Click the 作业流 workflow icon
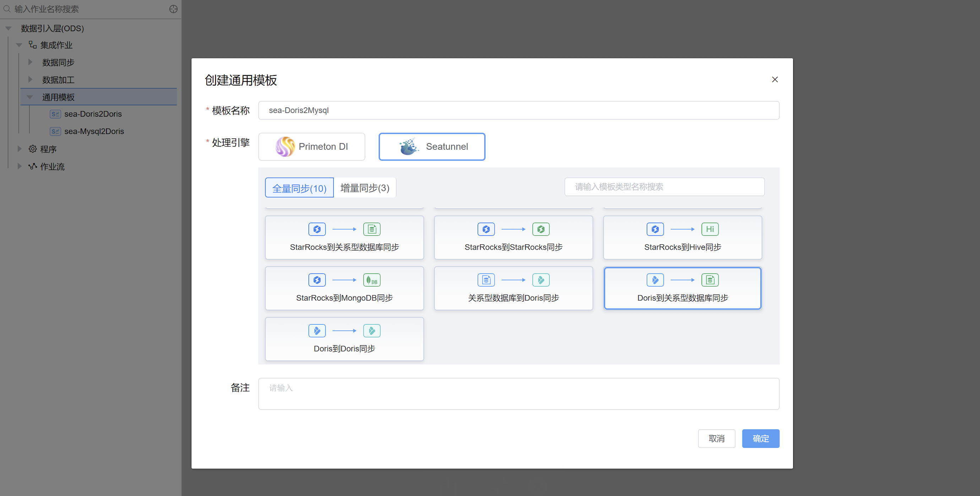The width and height of the screenshot is (980, 496). pyautogui.click(x=33, y=166)
